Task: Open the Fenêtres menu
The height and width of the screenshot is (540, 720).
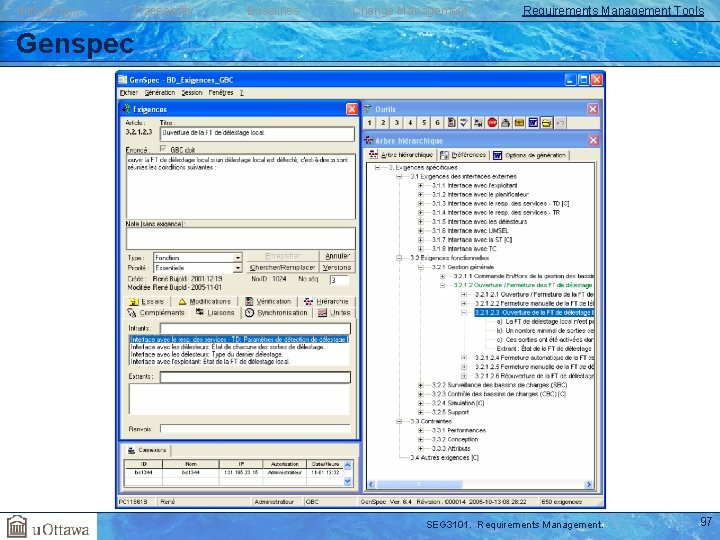Action: click(x=221, y=92)
